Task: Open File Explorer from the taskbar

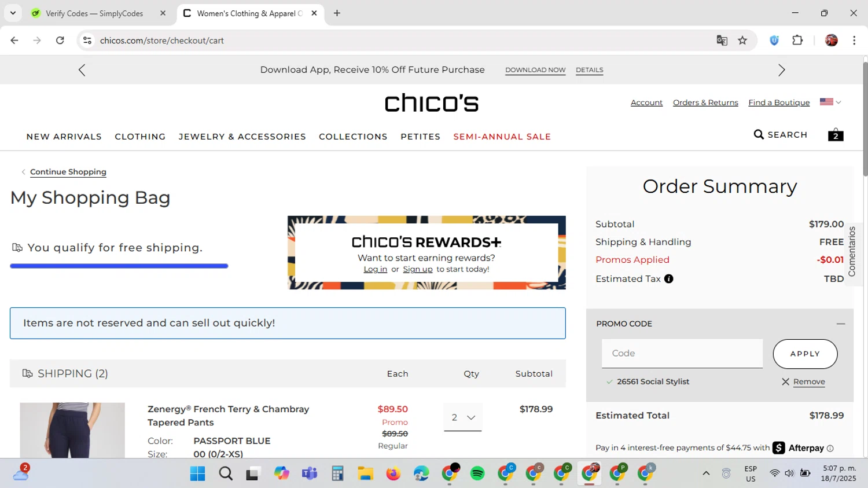Action: (365, 474)
